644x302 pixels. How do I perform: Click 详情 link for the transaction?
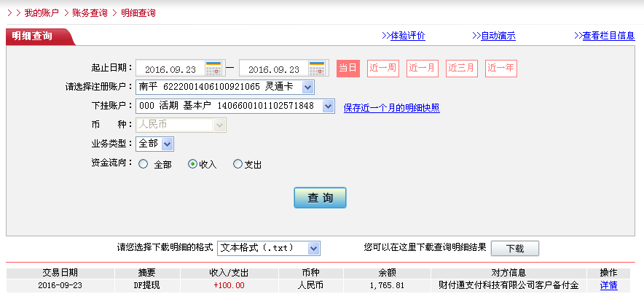click(x=608, y=285)
